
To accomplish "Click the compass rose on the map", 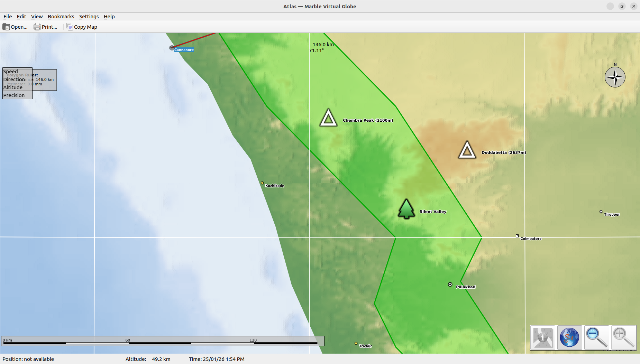I will point(615,77).
